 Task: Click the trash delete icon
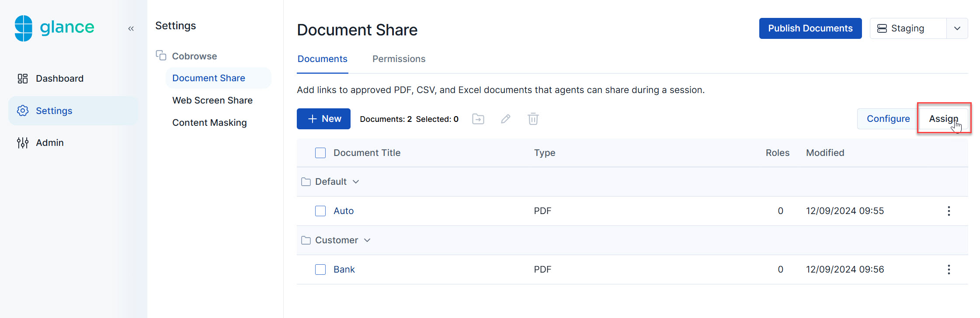[533, 119]
